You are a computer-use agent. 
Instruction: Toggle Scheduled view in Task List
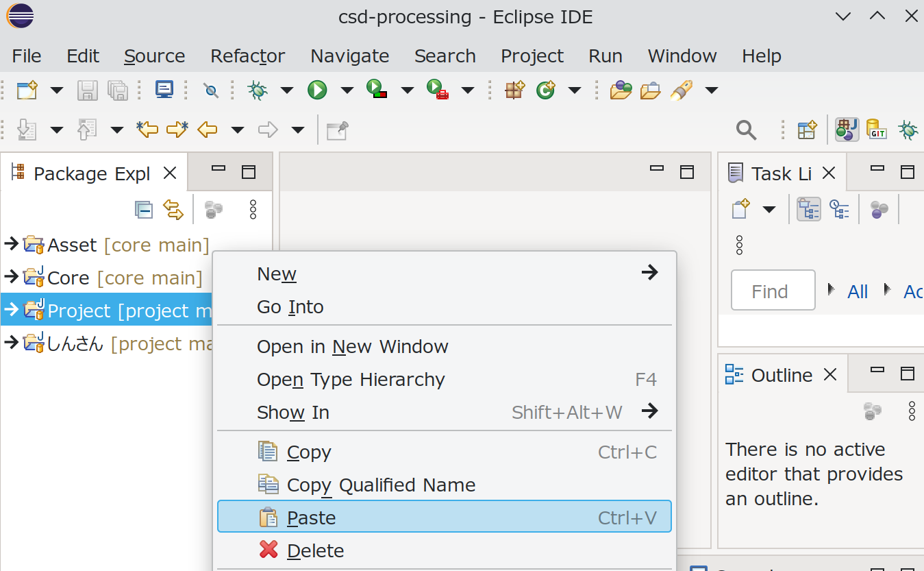click(839, 209)
